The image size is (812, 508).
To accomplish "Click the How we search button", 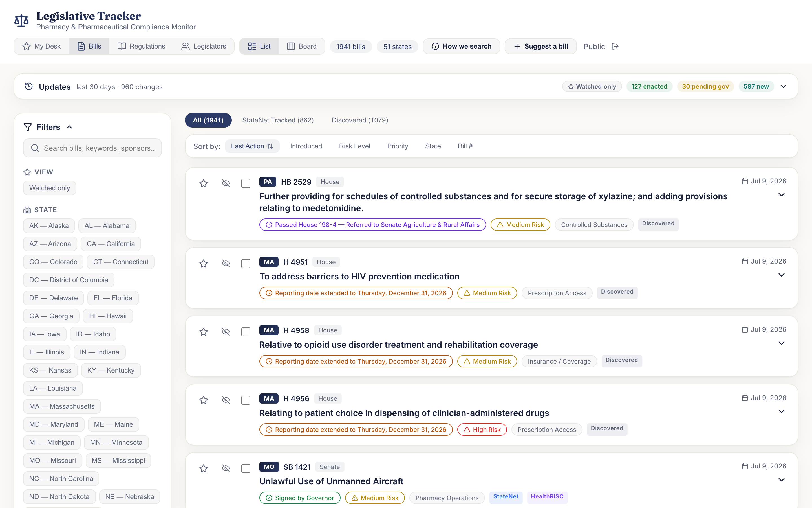I will click(x=461, y=46).
